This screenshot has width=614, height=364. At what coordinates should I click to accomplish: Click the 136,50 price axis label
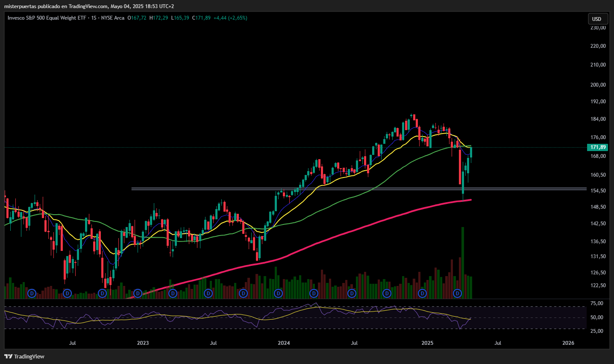click(598, 242)
